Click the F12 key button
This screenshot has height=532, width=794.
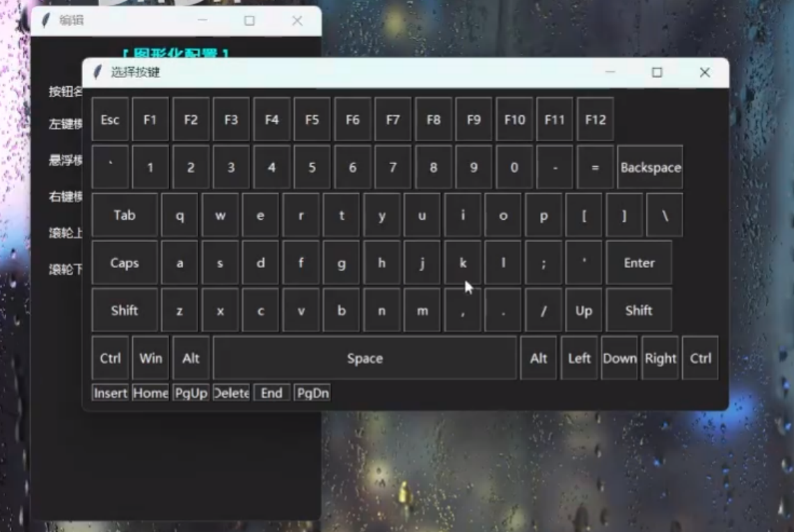pyautogui.click(x=595, y=120)
